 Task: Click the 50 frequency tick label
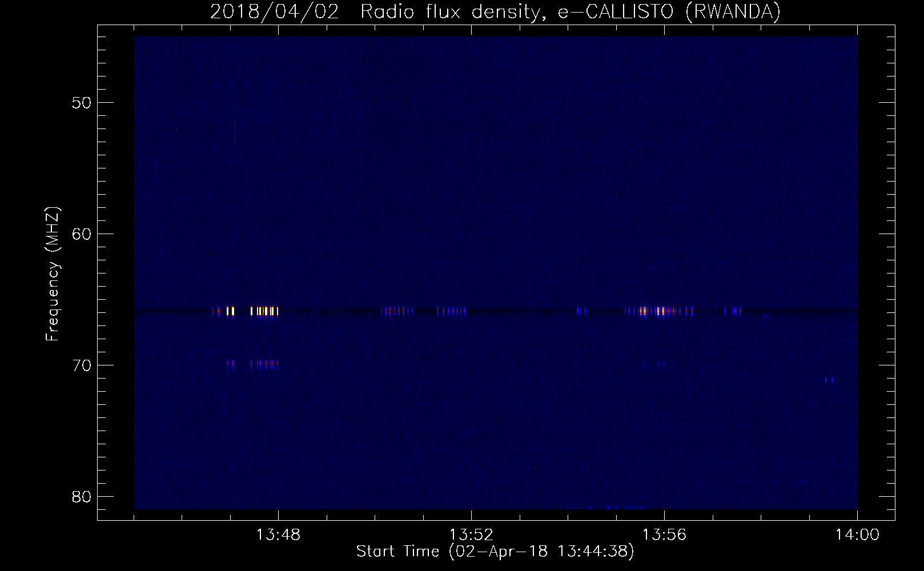(x=82, y=103)
